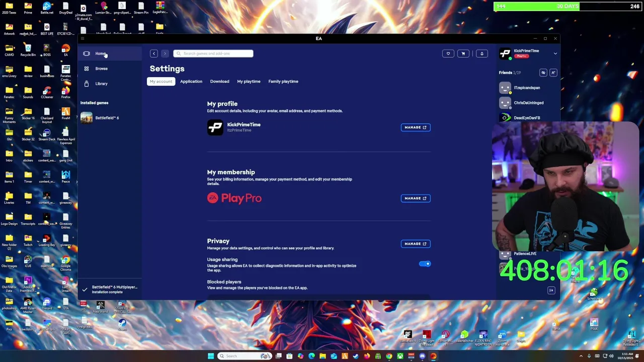Open the Fanatec folder on the desktop
Screen dimensions: 644x362
(9, 93)
